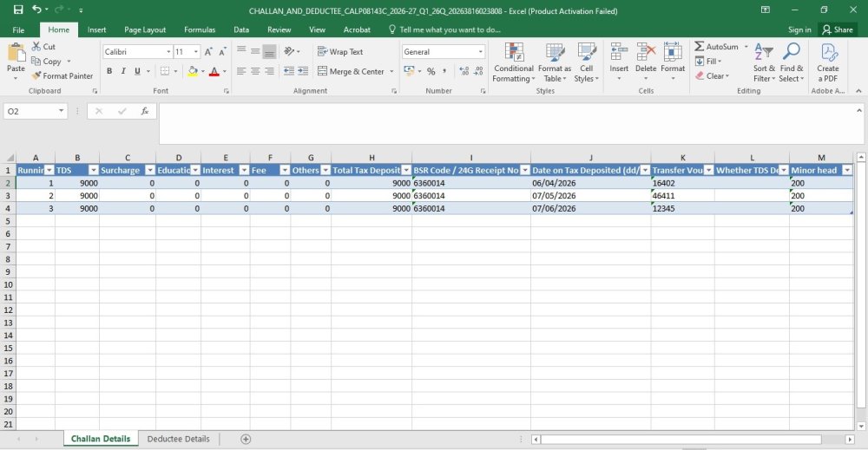Screen dimensions: 868x450
Task: Open the Borders icon in Font group
Action: [165, 71]
